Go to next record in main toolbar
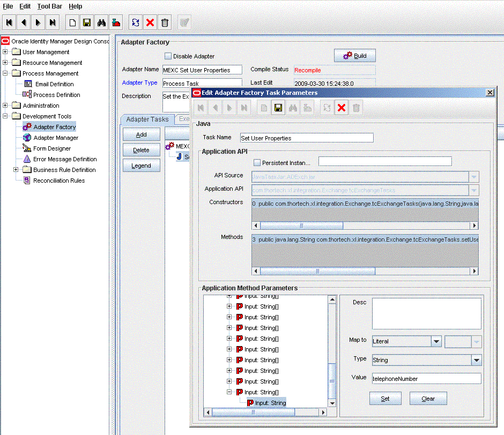This screenshot has height=435, width=504. (x=38, y=22)
